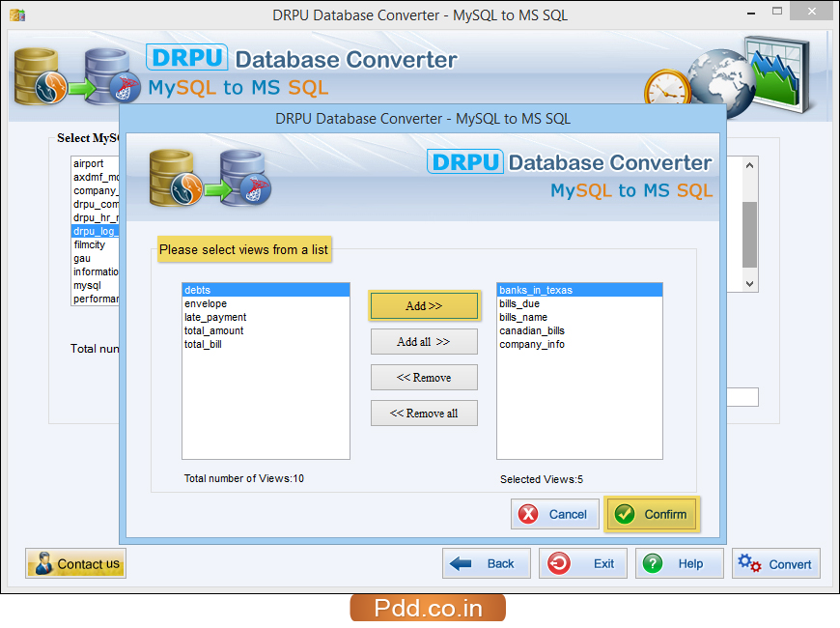Select the highlighted drpu_log database
Viewport: 840px width, 628px height.
95,231
